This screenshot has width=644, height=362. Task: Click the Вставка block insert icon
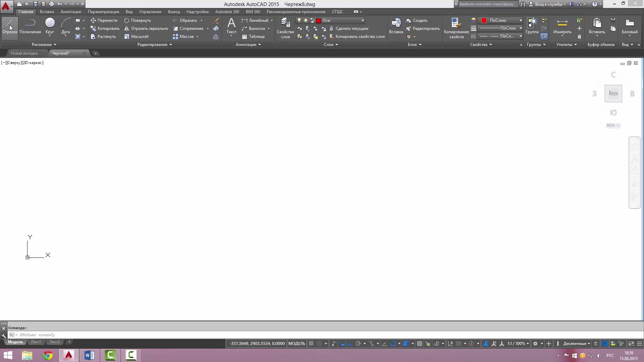point(396,23)
